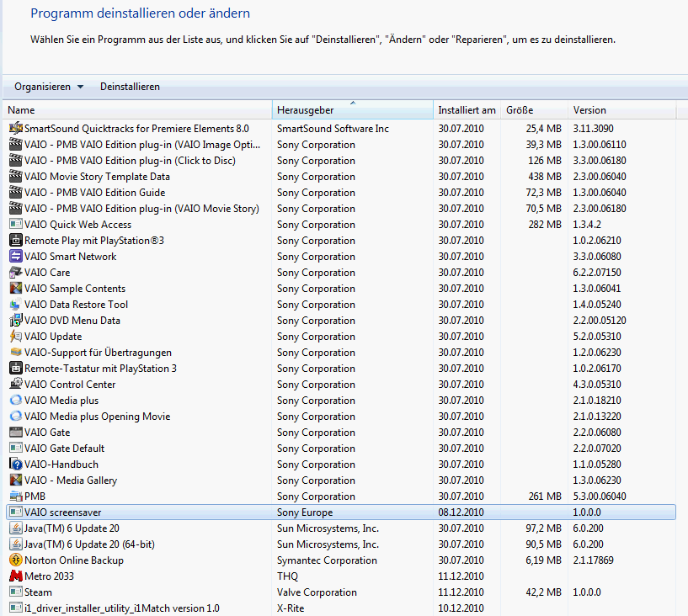
Task: Click the 'Programm deinstallieren oder ändern' heading
Action: [140, 13]
